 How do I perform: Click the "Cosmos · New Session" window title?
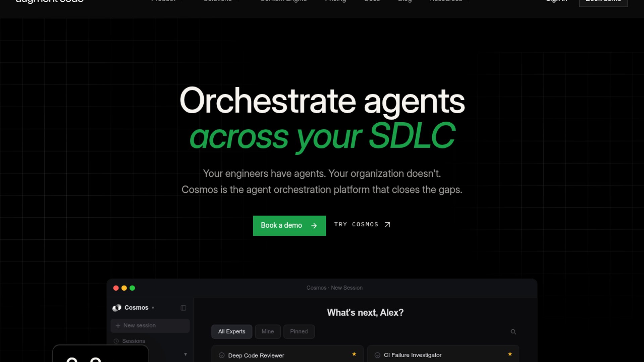click(334, 288)
